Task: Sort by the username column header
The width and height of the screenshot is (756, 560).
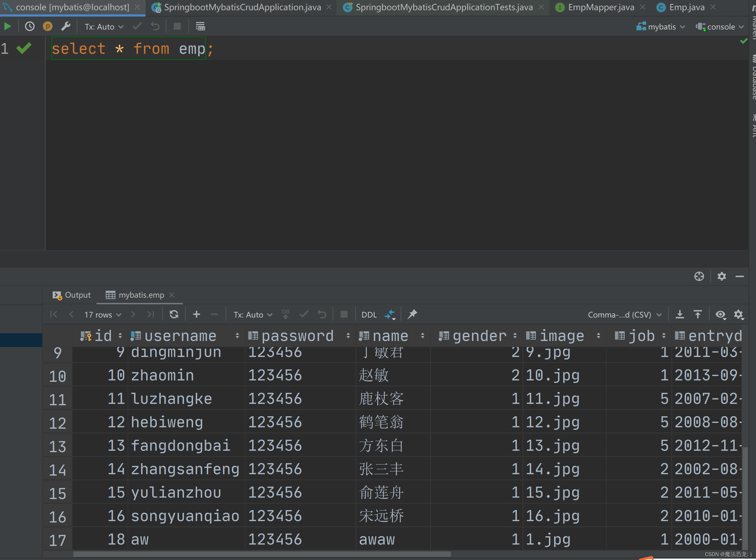Action: pyautogui.click(x=180, y=336)
